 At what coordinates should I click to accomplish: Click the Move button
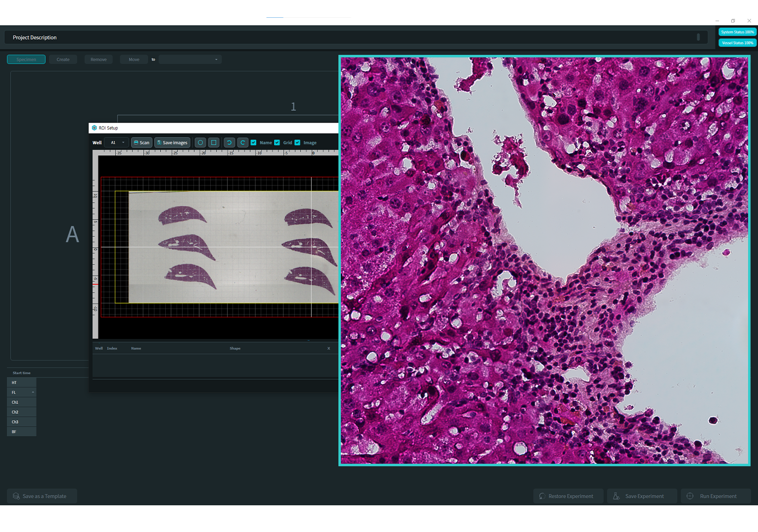pyautogui.click(x=134, y=59)
